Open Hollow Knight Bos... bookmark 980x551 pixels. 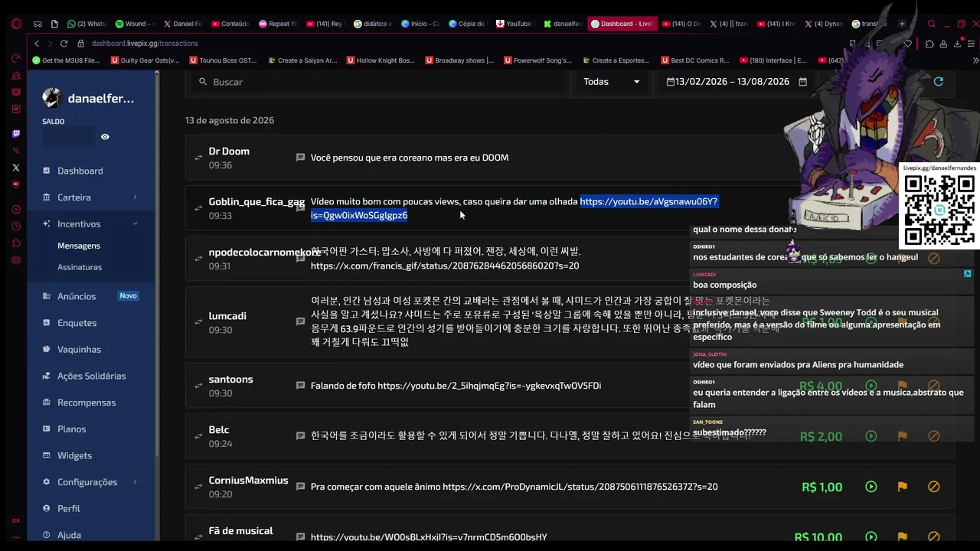pos(381,60)
